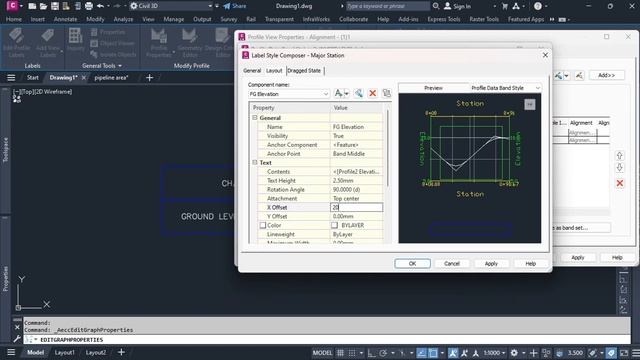Open the Civil 3D workspace dropdown
Image resolution: width=640 pixels, height=360 pixels.
[171, 6]
